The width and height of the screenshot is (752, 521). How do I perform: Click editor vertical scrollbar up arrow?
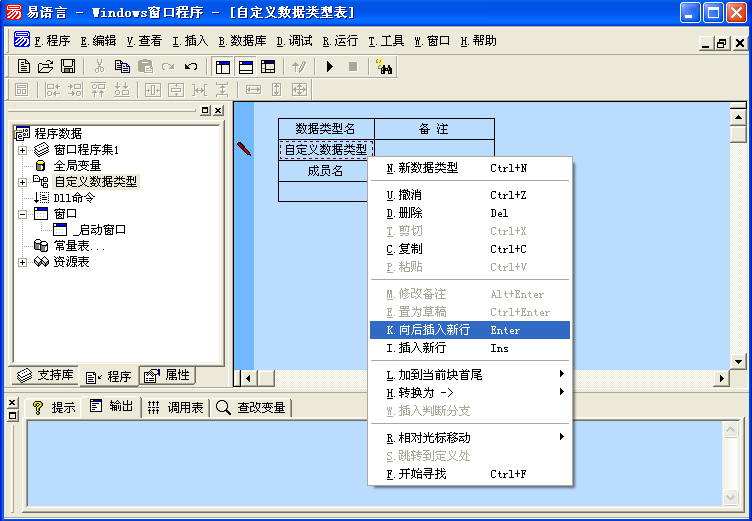738,117
